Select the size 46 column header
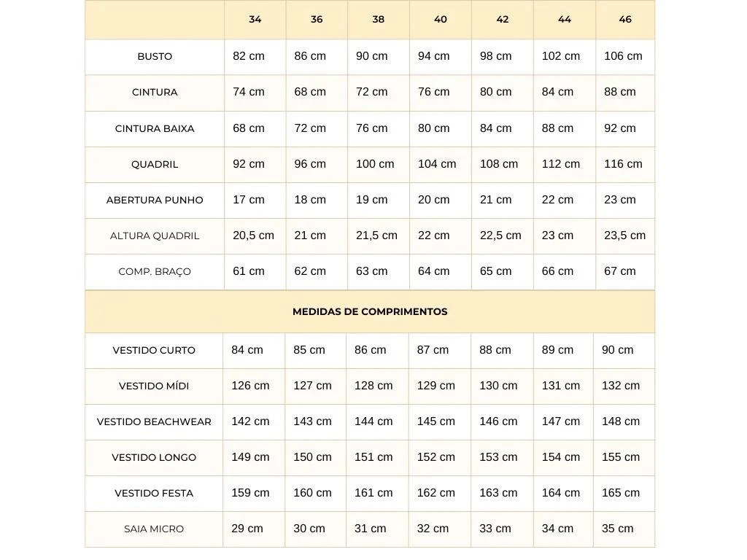Viewport: 747px width, 560px height. click(625, 20)
